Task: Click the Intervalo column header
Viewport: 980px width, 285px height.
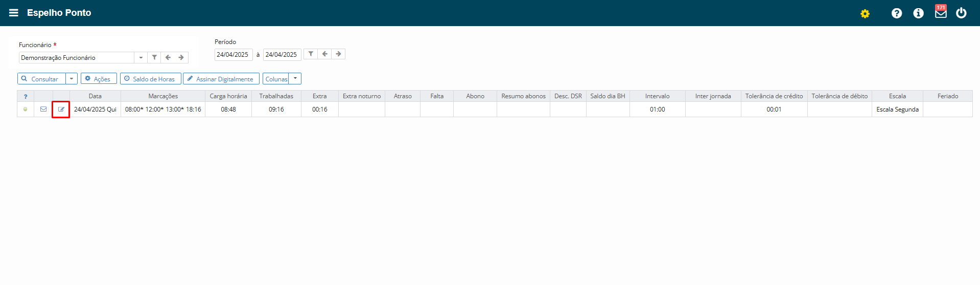Action: tap(658, 96)
